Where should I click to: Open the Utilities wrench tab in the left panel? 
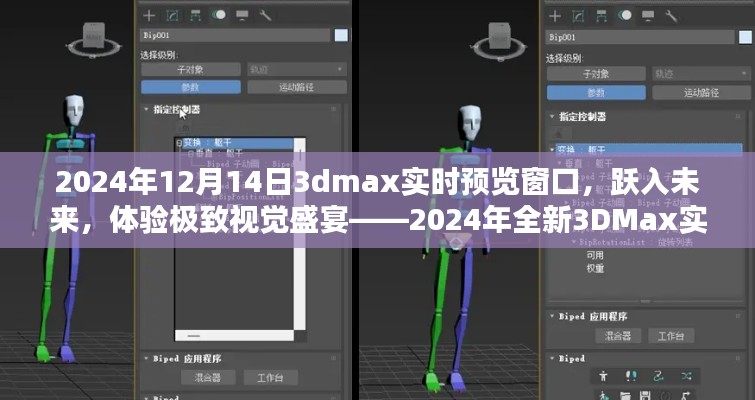265,15
